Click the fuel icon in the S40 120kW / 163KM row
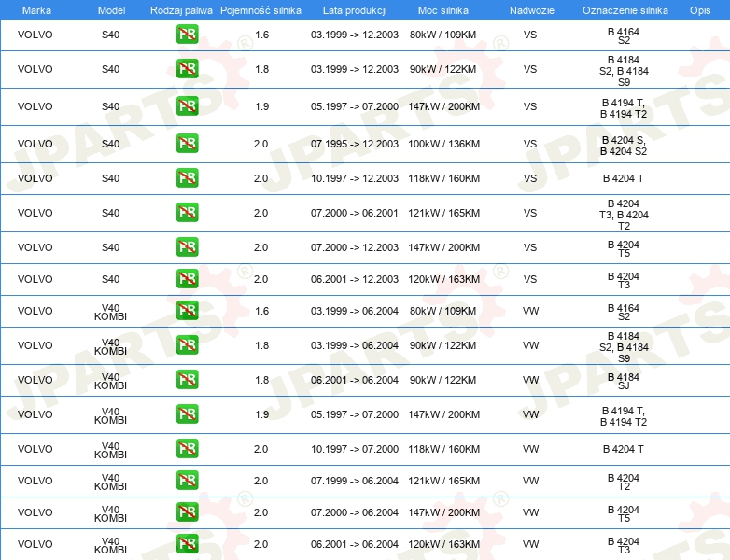Image resolution: width=730 pixels, height=560 pixels. [x=187, y=278]
